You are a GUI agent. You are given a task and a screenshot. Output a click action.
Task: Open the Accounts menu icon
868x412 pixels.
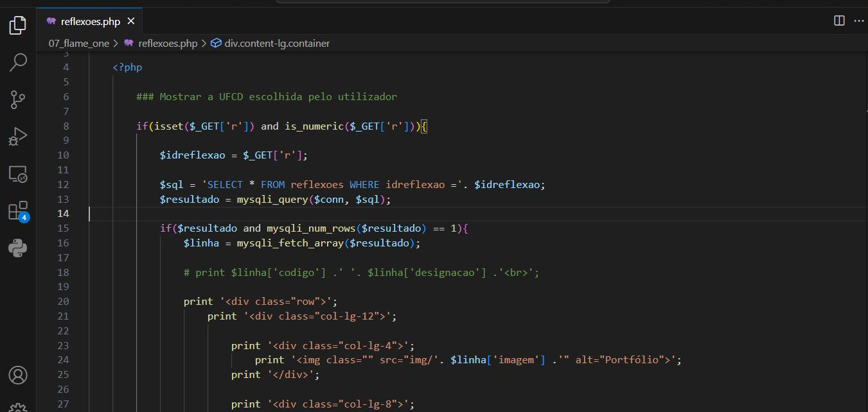pyautogui.click(x=18, y=375)
